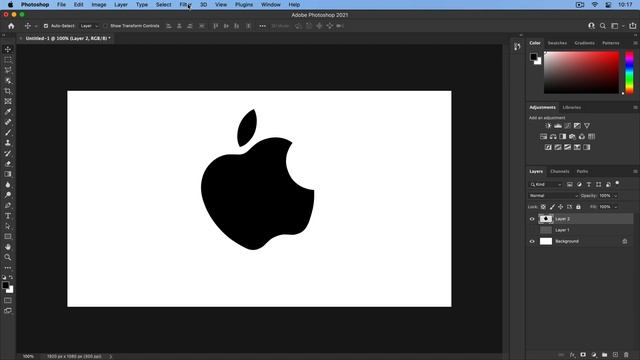This screenshot has width=640, height=360.
Task: Select the Eraser tool
Action: point(8,164)
